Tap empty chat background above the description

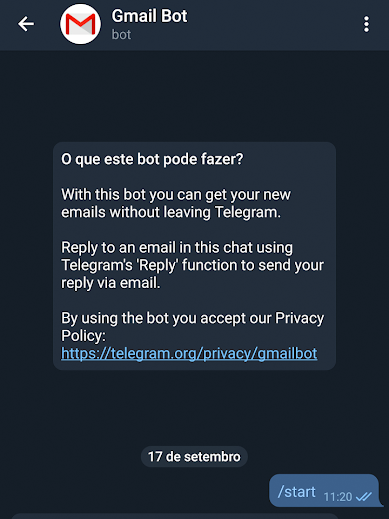click(194, 97)
